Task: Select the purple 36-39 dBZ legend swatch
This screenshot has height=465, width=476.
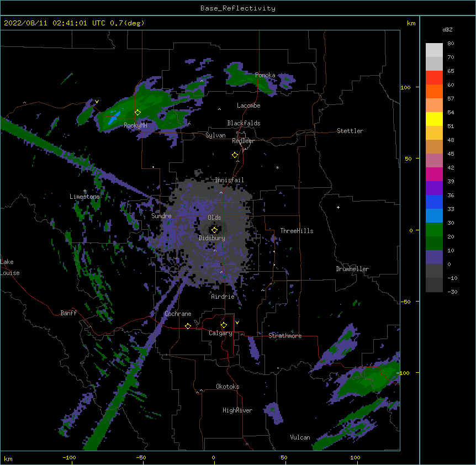Action: 434,188
